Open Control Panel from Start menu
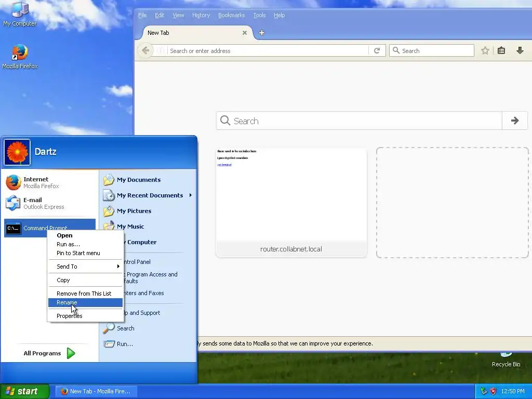Image resolution: width=532 pixels, height=399 pixels. pyautogui.click(x=137, y=262)
